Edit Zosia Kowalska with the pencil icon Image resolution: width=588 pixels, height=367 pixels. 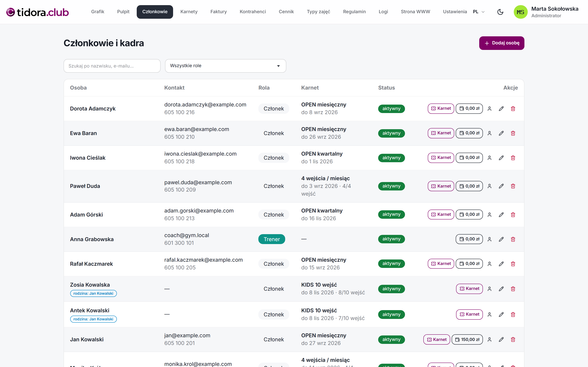[x=501, y=289]
